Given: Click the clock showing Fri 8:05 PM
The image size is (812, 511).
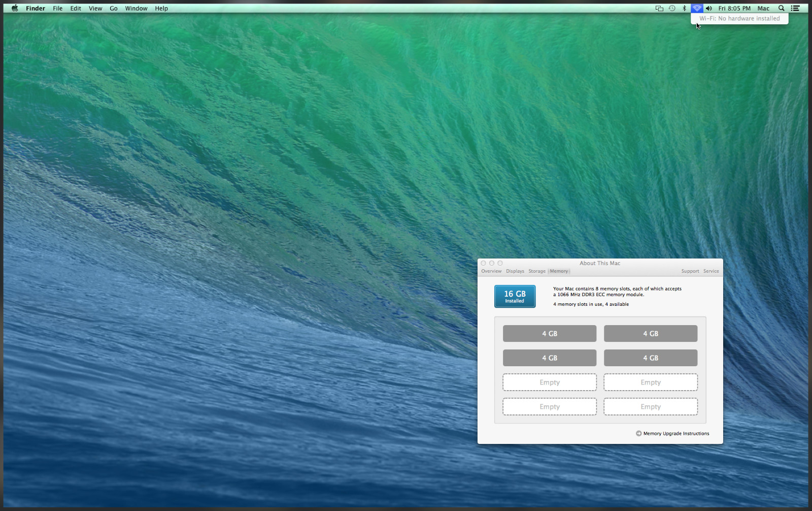Looking at the screenshot, I should (734, 8).
